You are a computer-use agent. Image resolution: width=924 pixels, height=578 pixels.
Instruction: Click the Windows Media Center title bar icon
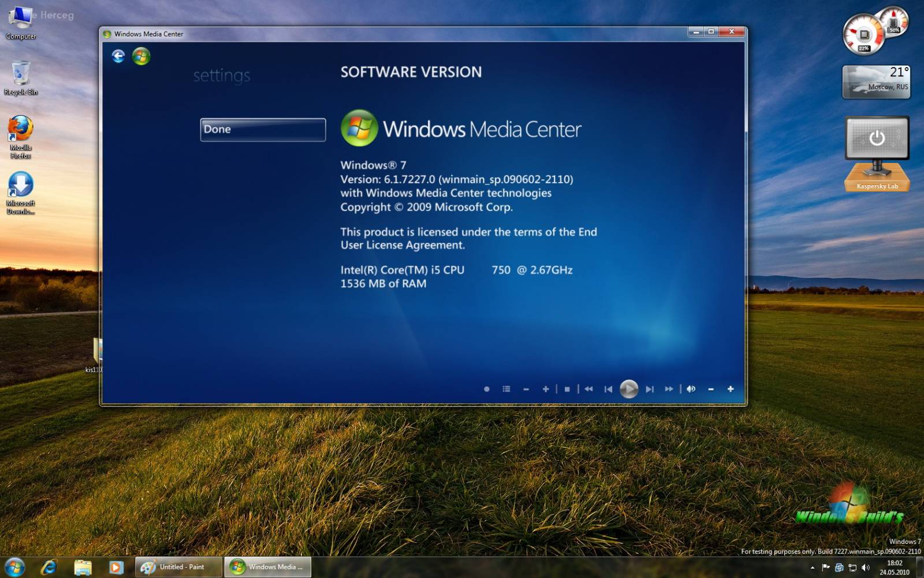pyautogui.click(x=107, y=34)
